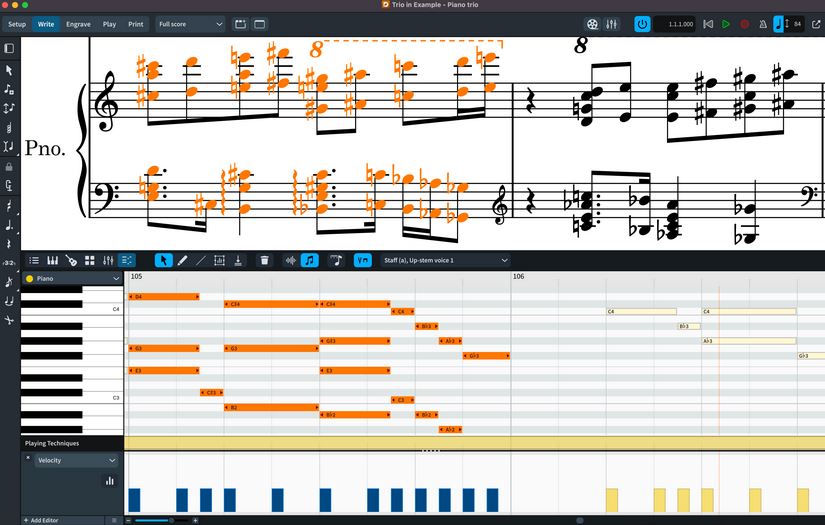Screen dimensions: 825x525
Task: Start playback with green play button
Action: [x=726, y=24]
